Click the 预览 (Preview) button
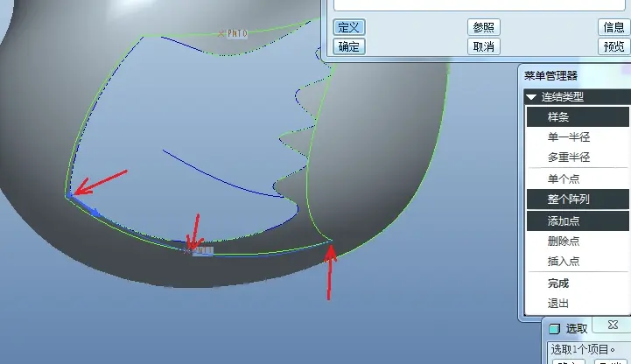Viewport: 631px width, 364px height. pyautogui.click(x=613, y=46)
